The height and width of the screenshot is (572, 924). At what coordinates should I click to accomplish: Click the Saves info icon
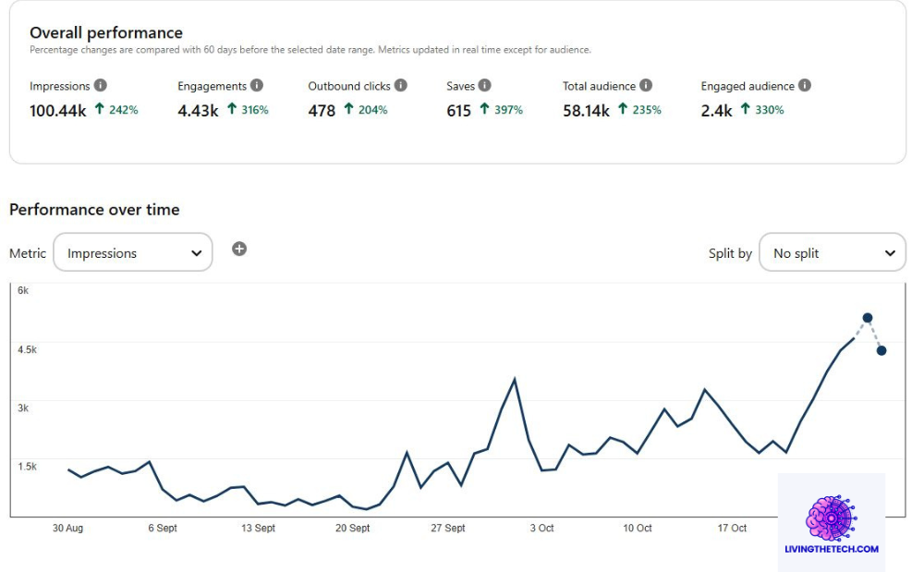[484, 85]
